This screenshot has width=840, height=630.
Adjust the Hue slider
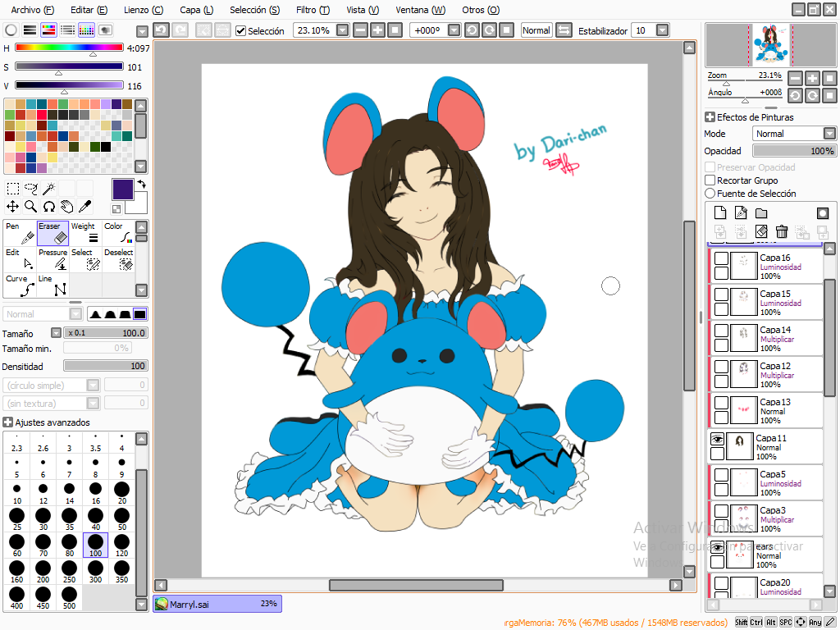point(69,48)
